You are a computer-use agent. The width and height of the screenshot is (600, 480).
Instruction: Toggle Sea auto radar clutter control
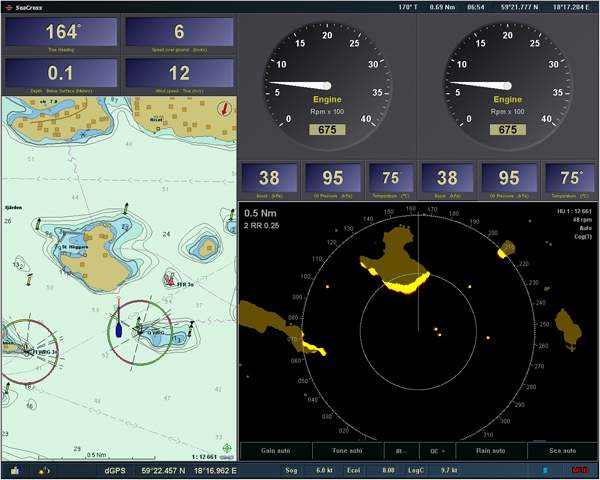click(x=561, y=451)
